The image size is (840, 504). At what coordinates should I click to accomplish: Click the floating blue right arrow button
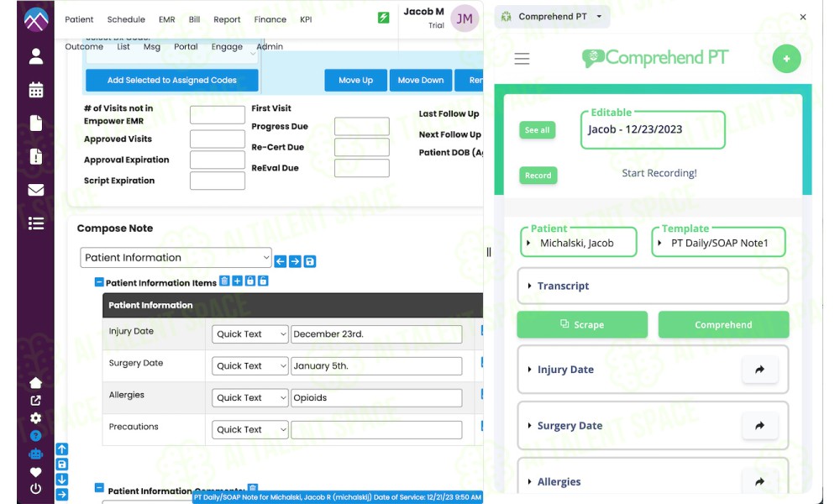tap(62, 495)
